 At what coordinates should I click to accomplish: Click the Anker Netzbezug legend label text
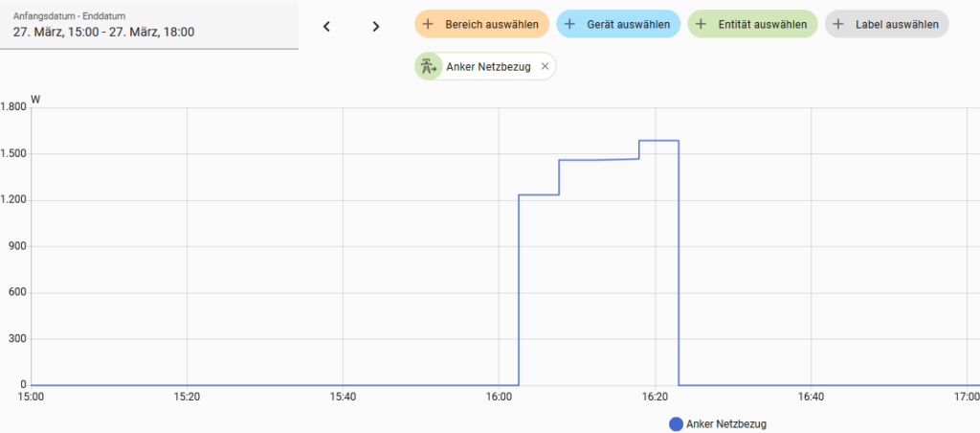(726, 424)
